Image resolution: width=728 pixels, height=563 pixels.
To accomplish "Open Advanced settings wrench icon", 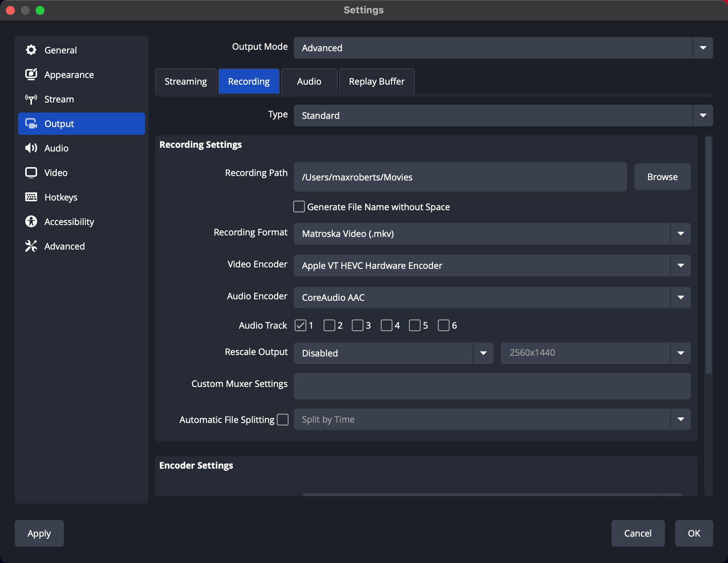I will point(32,246).
